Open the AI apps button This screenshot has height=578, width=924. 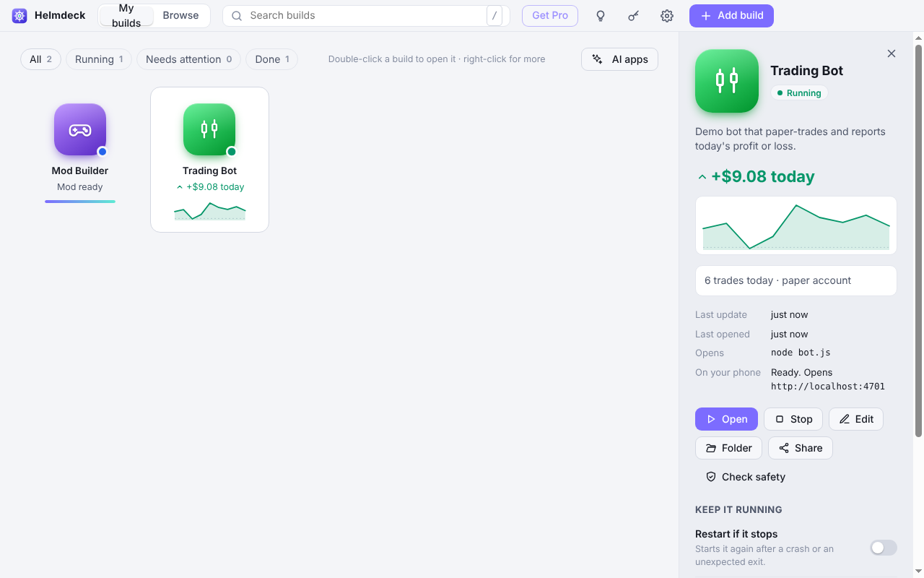pyautogui.click(x=619, y=59)
